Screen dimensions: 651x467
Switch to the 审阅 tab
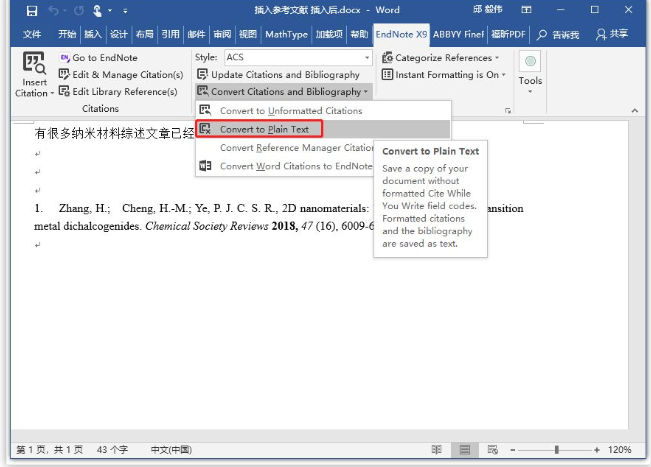(222, 34)
